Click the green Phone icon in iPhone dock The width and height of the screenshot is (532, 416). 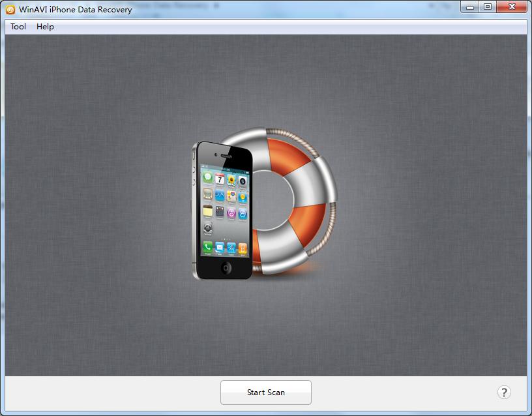click(x=207, y=246)
